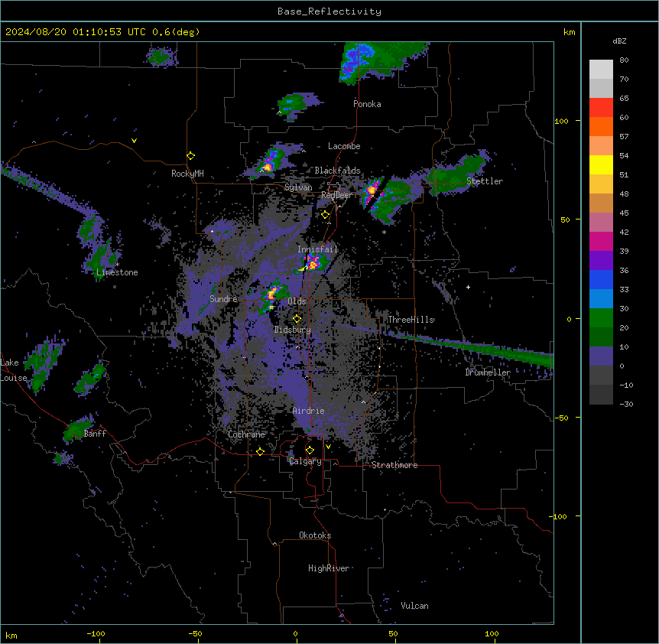Click the Strathmore label
Image resolution: width=659 pixels, height=644 pixels.
(394, 465)
